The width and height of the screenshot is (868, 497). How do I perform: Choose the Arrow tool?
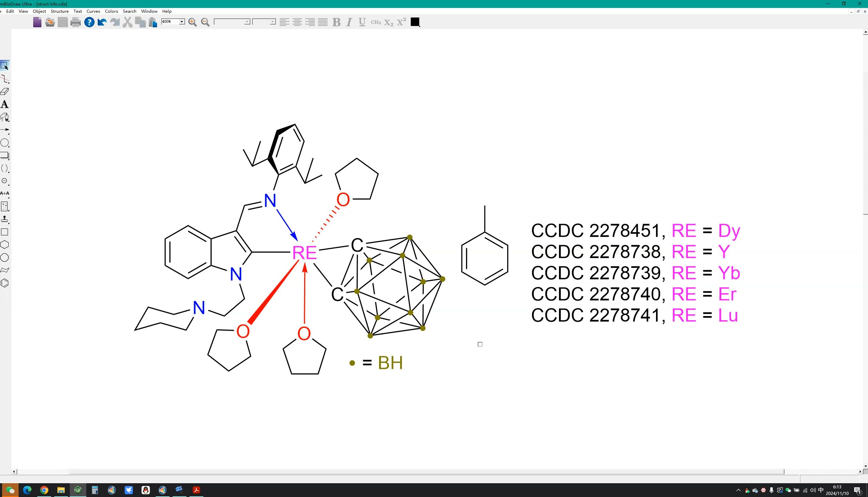pos(4,130)
